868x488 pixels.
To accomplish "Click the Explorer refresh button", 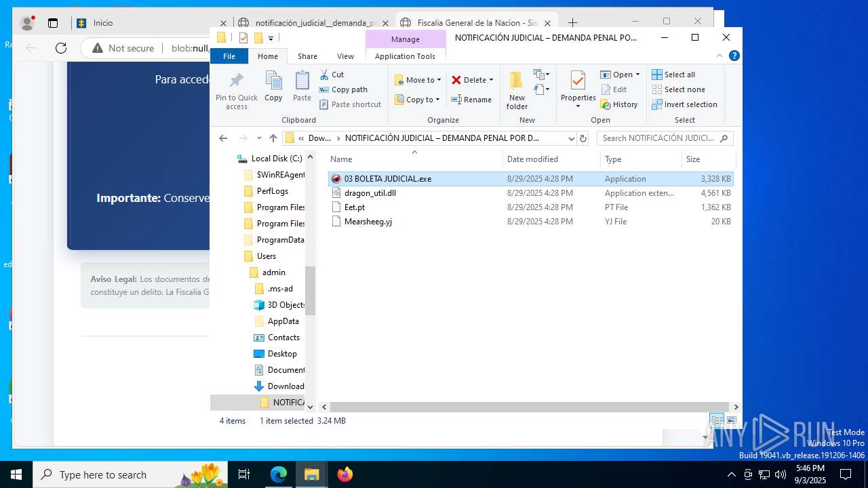I will 583,138.
